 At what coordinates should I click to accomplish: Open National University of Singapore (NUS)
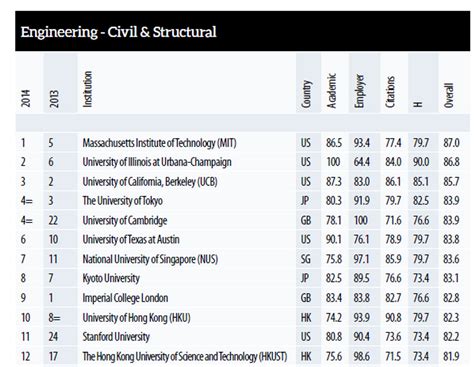[150, 259]
